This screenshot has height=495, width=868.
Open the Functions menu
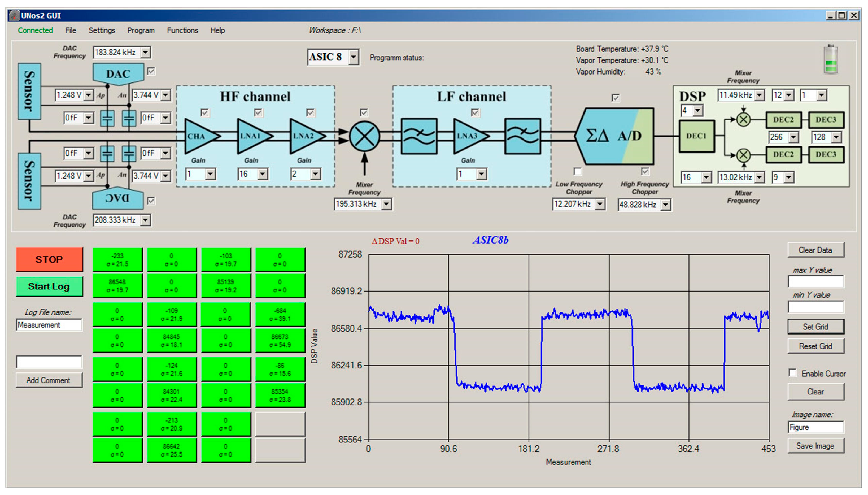[x=182, y=30]
